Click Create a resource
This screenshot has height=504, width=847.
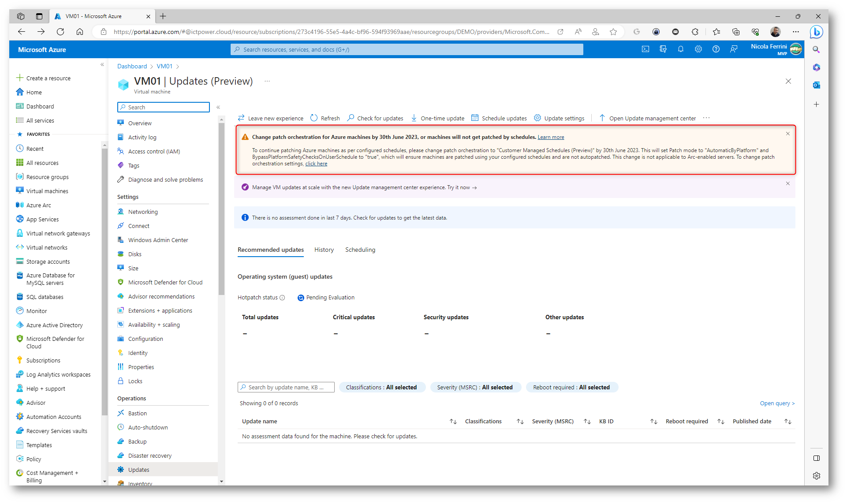(43, 78)
